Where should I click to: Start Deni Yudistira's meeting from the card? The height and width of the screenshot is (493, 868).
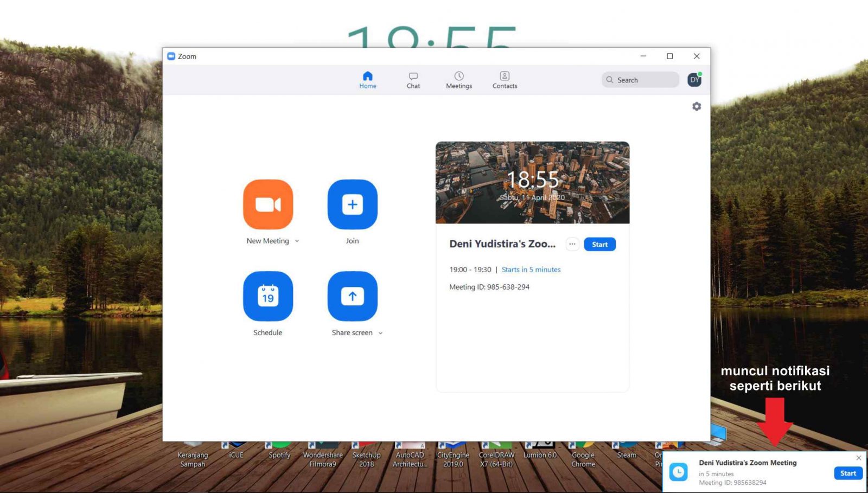click(599, 244)
